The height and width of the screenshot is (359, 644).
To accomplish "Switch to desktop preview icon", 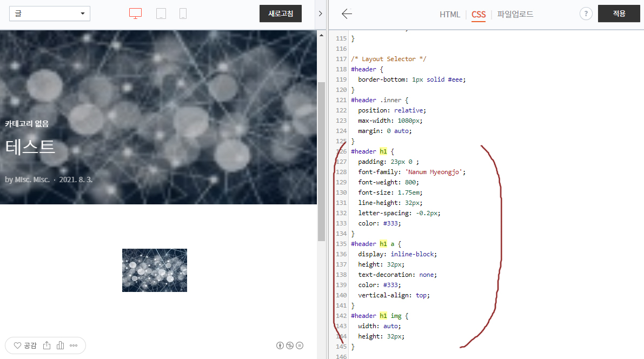I will click(x=135, y=14).
